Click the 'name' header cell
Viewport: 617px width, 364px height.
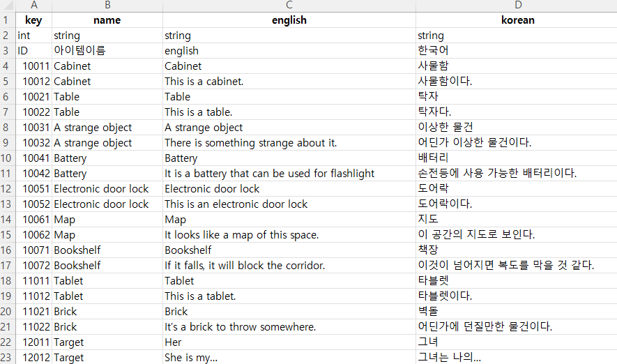[x=107, y=20]
